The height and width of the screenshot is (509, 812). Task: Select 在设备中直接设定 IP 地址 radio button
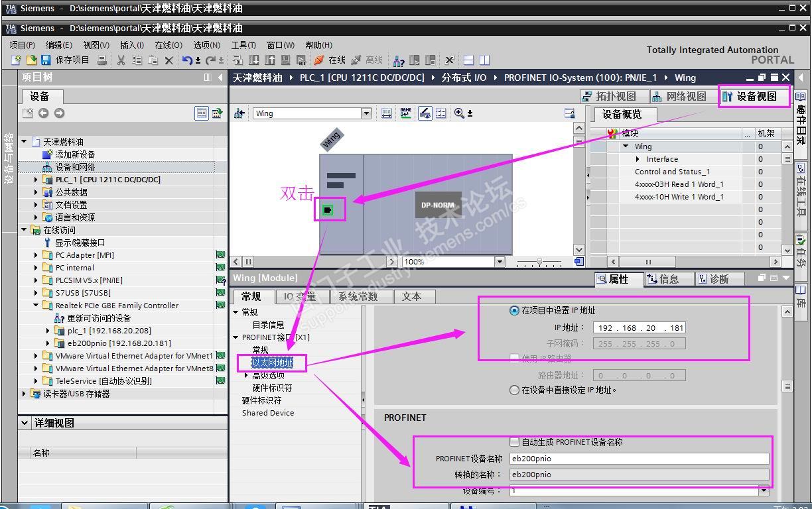click(514, 390)
